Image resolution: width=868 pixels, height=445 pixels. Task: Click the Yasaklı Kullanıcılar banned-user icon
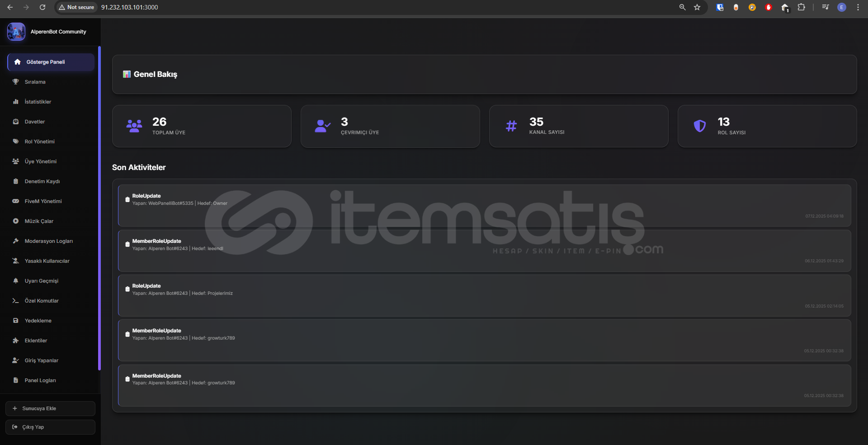pyautogui.click(x=16, y=261)
